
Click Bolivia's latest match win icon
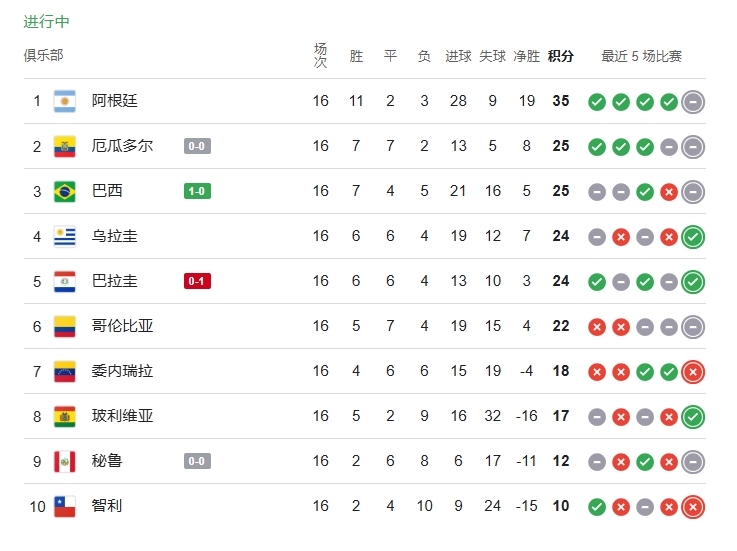pyautogui.click(x=693, y=417)
